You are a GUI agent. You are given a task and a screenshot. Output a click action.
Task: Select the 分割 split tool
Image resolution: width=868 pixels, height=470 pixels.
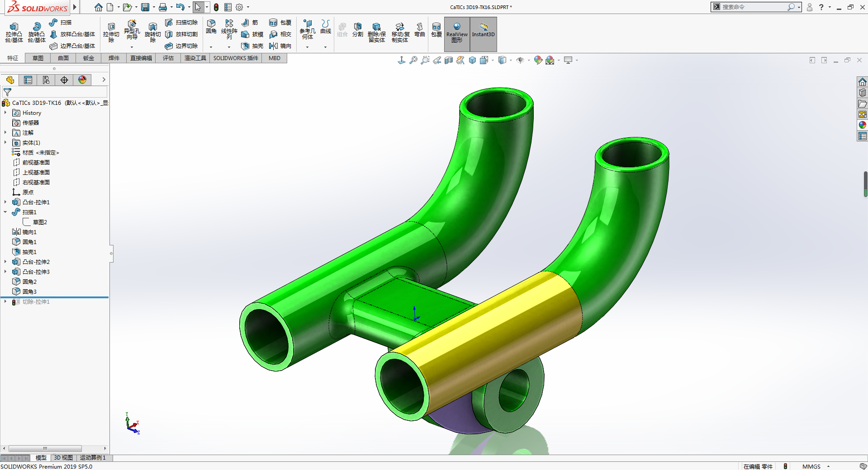click(358, 30)
